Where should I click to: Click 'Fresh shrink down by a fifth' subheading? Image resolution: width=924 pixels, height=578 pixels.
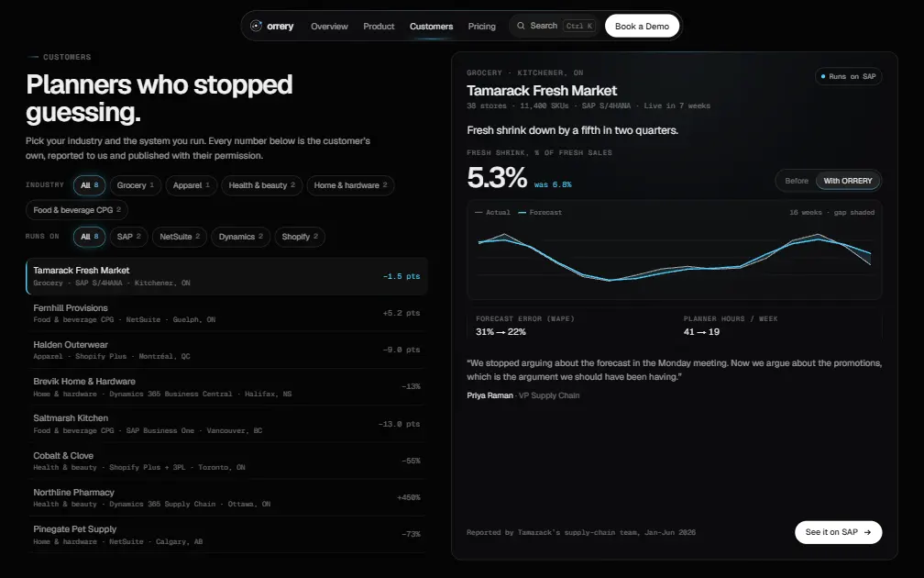pyautogui.click(x=572, y=130)
